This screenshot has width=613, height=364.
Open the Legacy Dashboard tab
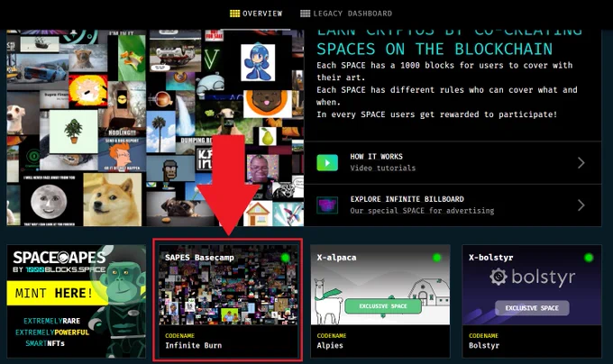click(346, 14)
